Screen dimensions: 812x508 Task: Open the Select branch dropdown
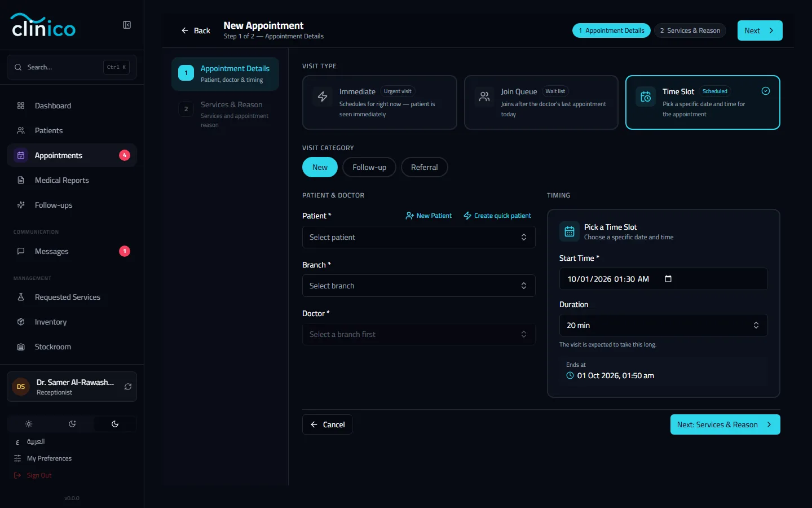pos(418,286)
